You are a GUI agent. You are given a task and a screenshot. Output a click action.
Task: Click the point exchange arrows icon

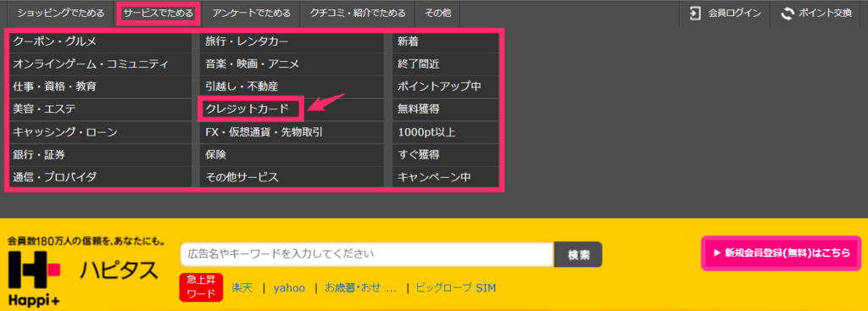pyautogui.click(x=787, y=14)
